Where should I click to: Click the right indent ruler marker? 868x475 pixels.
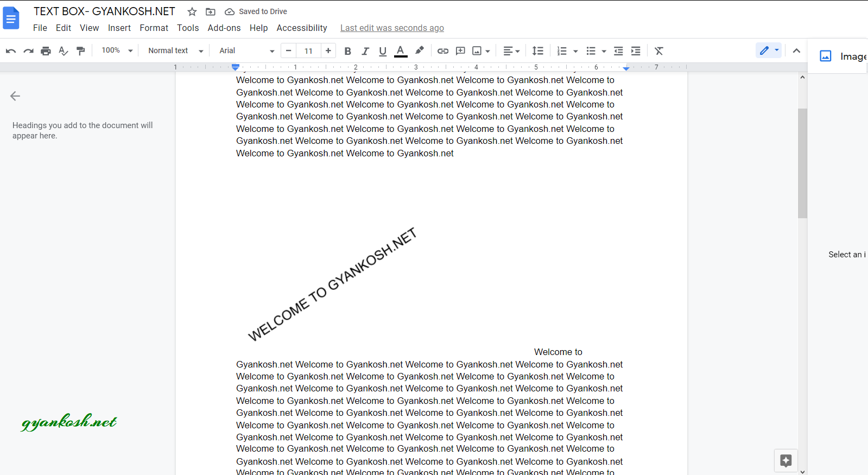(626, 68)
